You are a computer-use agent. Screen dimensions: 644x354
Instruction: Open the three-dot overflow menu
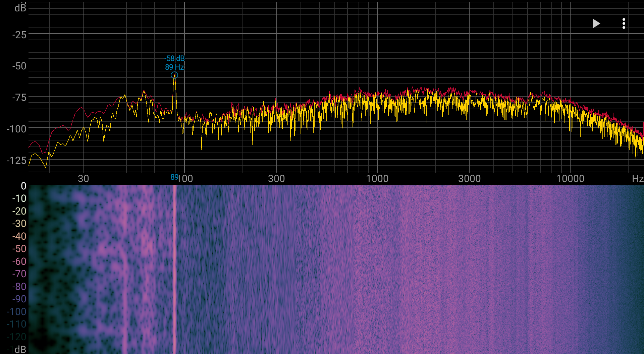click(624, 23)
